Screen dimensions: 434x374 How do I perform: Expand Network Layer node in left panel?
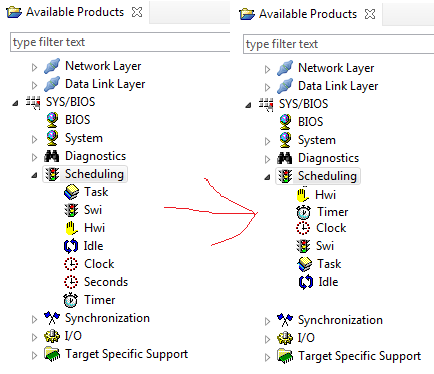[x=34, y=67]
